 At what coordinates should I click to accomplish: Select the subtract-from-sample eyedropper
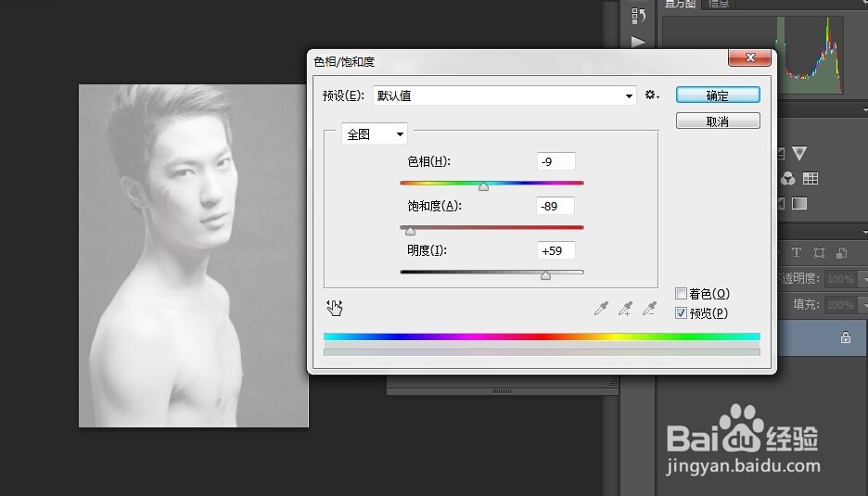tap(649, 309)
